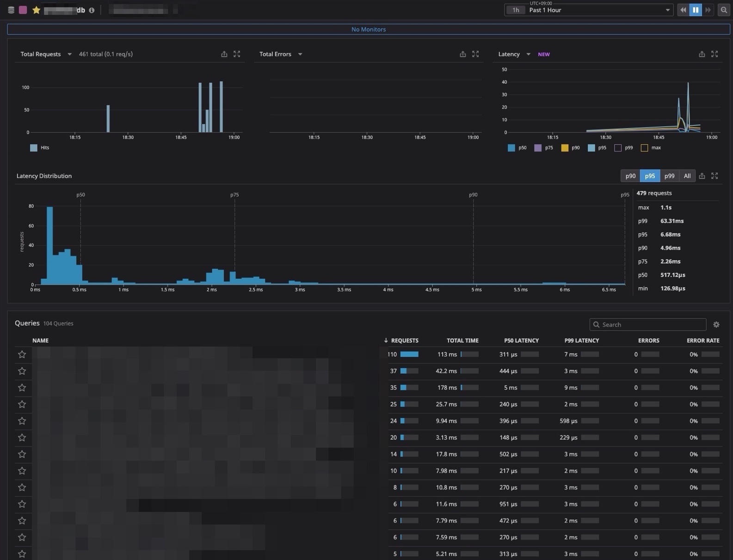The width and height of the screenshot is (733, 560).
Task: Sort queries by P99 LATENCY column
Action: click(x=581, y=340)
